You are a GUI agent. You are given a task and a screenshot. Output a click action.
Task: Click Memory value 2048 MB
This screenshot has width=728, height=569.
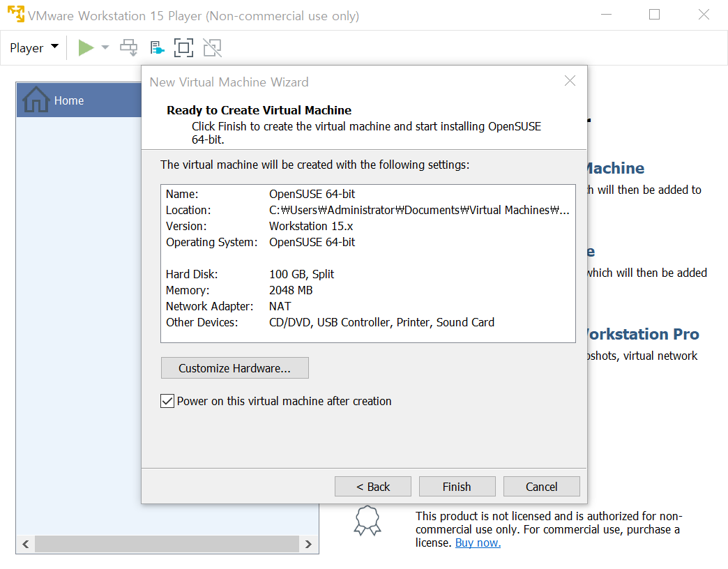coord(291,291)
